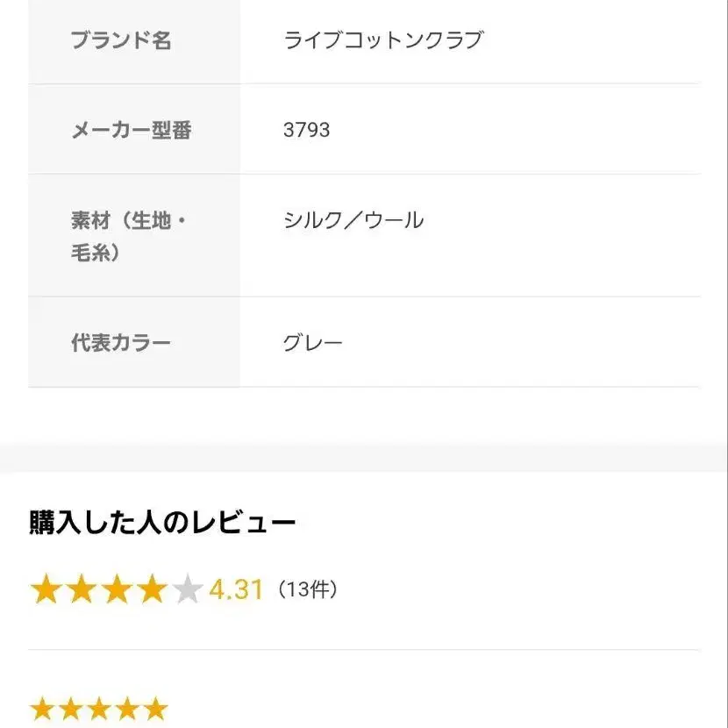The width and height of the screenshot is (728, 728).
Task: Select the brand name ライブコットンクラブ
Action: pyautogui.click(x=383, y=40)
